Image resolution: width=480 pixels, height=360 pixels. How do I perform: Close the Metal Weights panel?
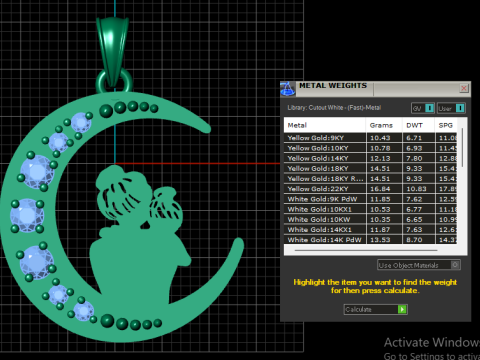coord(464,88)
